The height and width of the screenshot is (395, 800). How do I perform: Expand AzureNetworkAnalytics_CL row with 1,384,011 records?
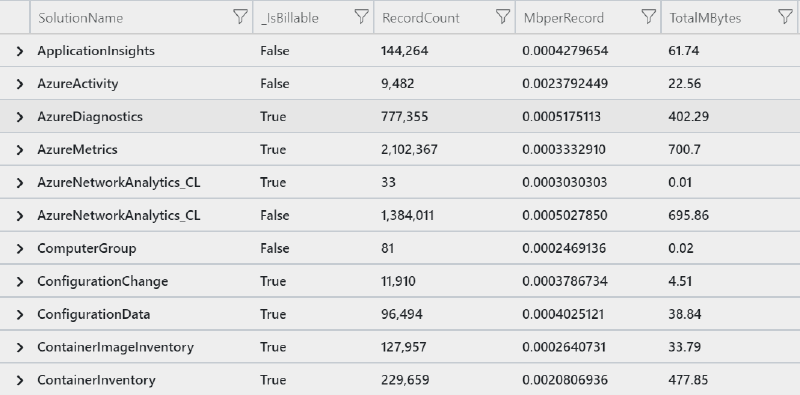(x=19, y=215)
